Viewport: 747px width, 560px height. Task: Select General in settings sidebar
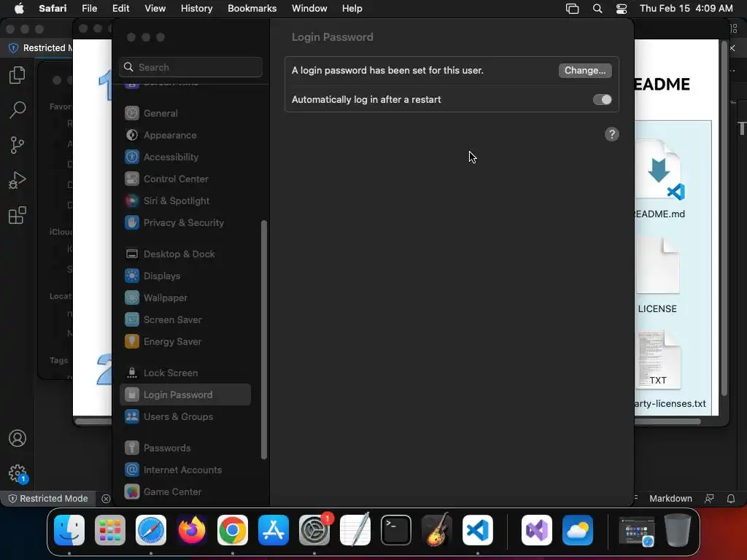(185, 113)
